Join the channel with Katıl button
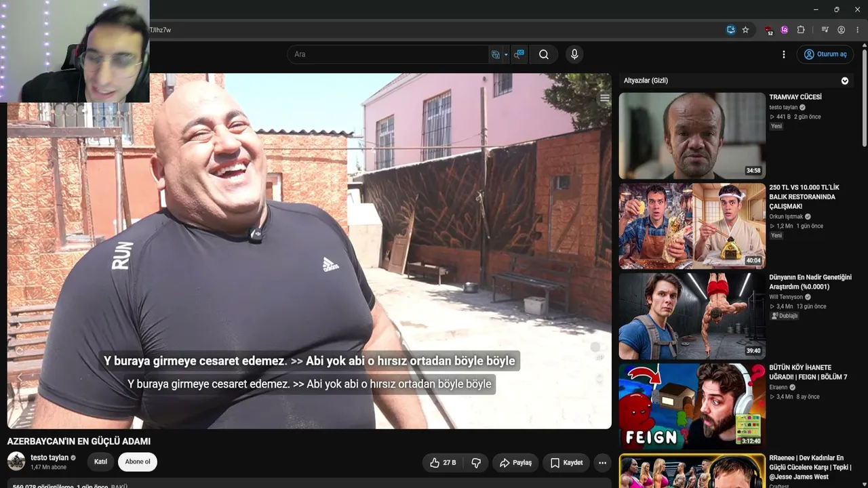The width and height of the screenshot is (868, 488). [100, 462]
